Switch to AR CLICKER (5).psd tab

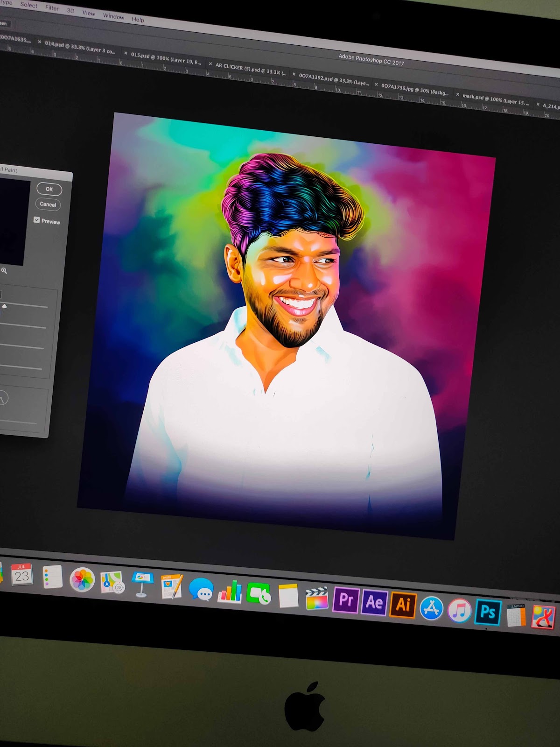(251, 69)
